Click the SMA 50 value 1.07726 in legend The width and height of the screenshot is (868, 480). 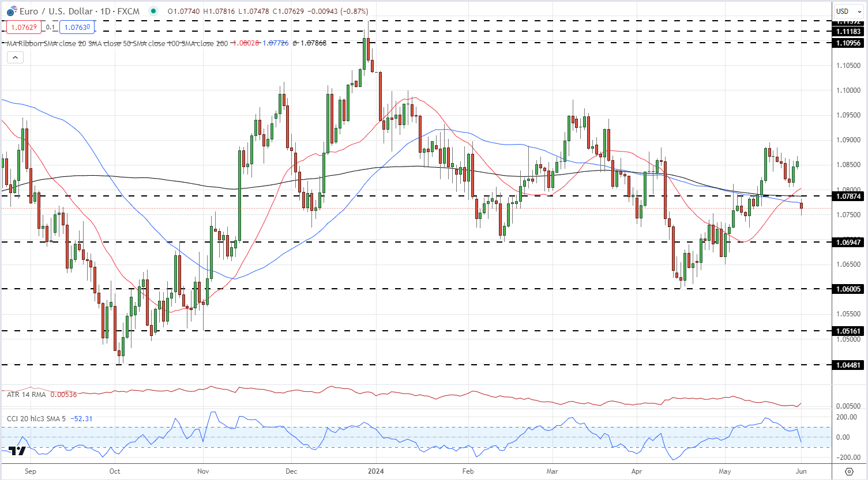(x=276, y=43)
